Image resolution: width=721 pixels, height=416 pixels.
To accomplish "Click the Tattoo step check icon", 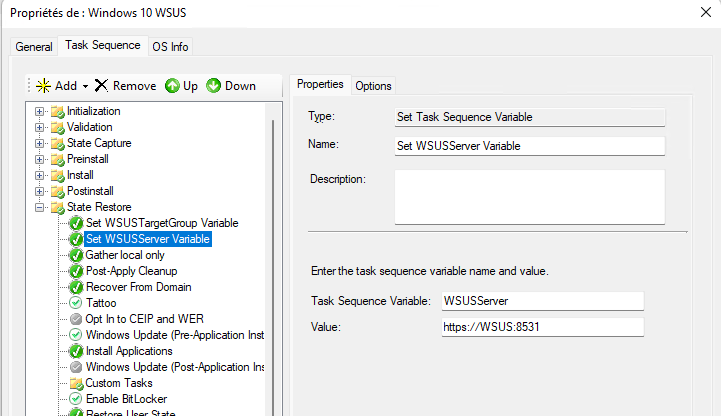I will 75,303.
